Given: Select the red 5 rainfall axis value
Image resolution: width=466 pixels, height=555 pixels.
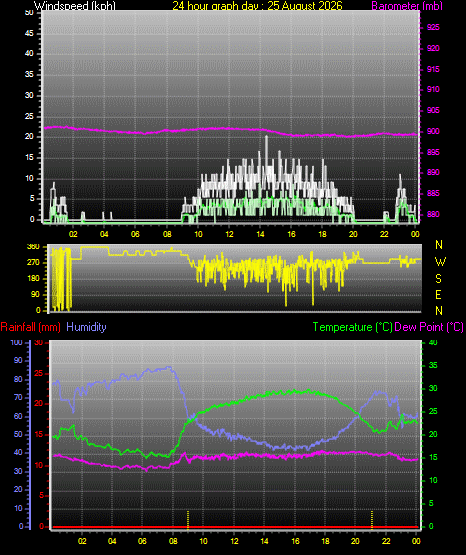Looking at the screenshot, I should (x=41, y=495).
